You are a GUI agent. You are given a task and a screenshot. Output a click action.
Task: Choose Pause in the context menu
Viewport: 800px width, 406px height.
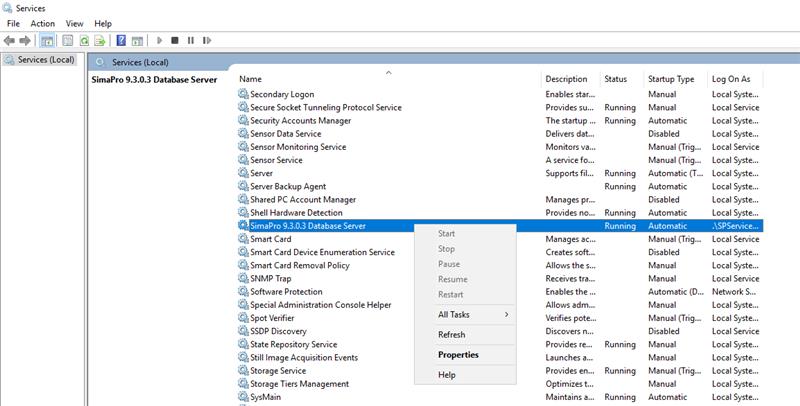[x=465, y=264]
